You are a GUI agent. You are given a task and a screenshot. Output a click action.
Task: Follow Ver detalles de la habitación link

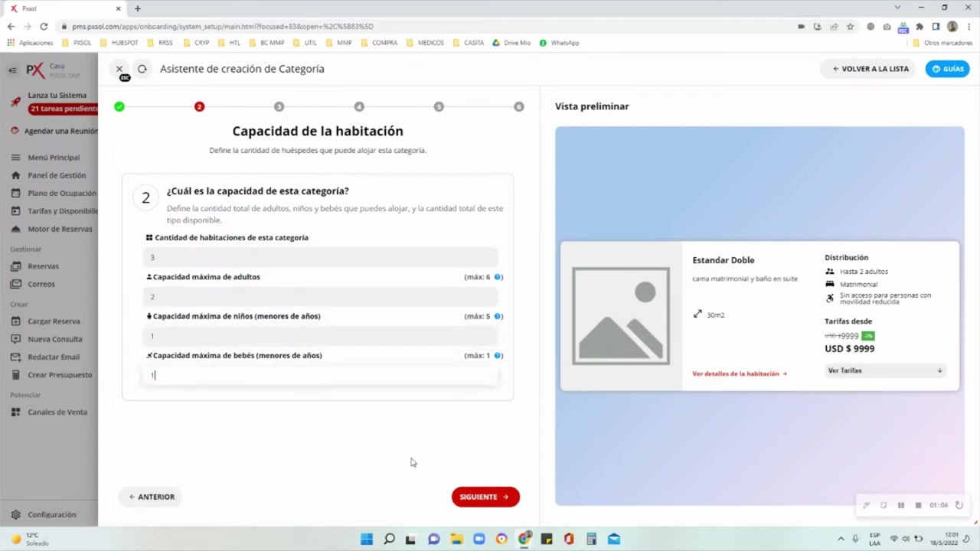coord(739,374)
